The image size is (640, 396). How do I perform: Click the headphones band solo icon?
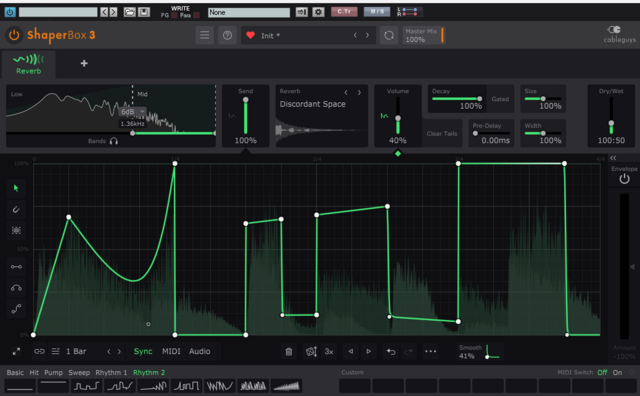(x=114, y=141)
